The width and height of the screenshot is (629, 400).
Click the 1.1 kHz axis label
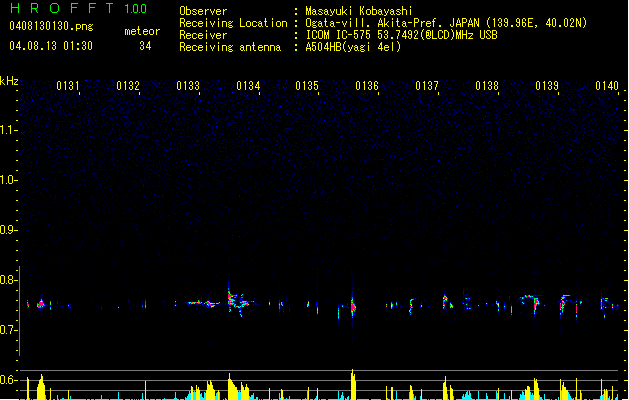coord(8,130)
